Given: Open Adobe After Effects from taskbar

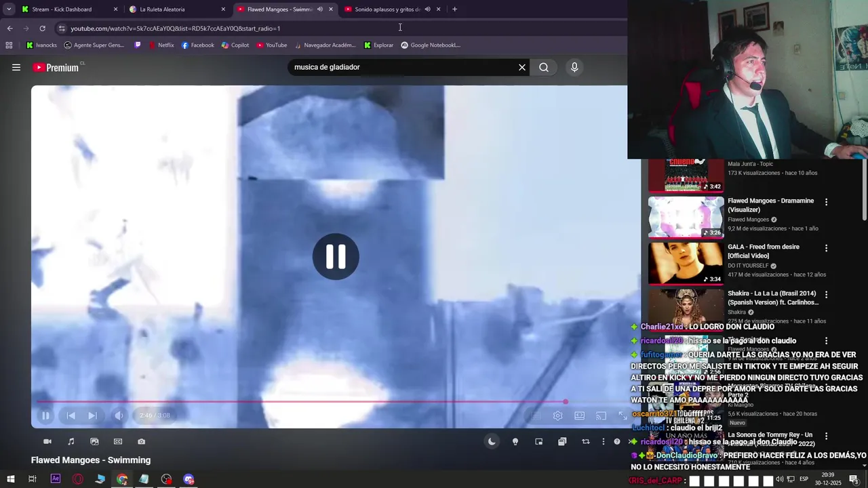Looking at the screenshot, I should (x=56, y=479).
